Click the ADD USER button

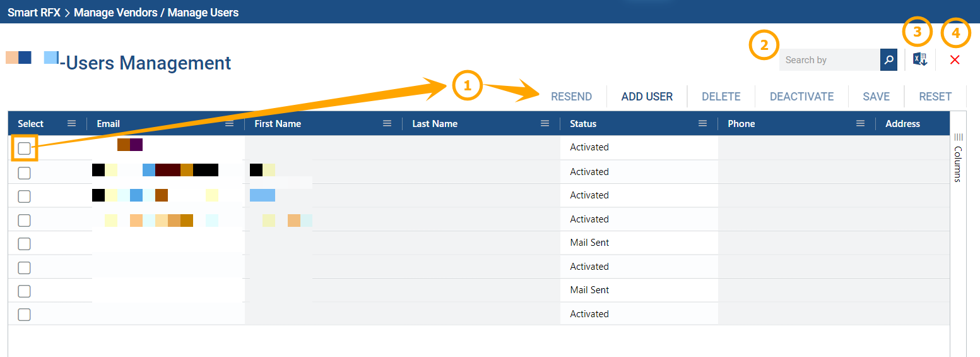(x=647, y=97)
